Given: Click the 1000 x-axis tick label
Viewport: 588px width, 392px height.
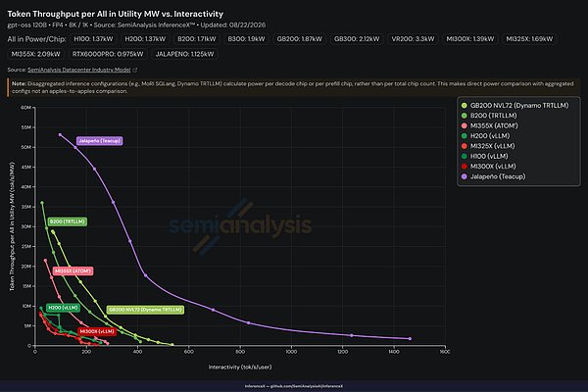Looking at the screenshot, I should pos(291,352).
